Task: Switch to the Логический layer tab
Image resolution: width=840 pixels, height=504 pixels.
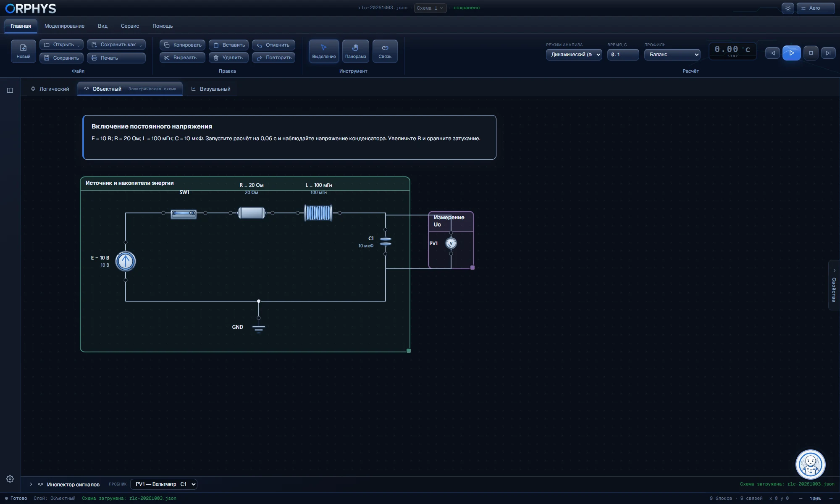Action: [x=50, y=89]
